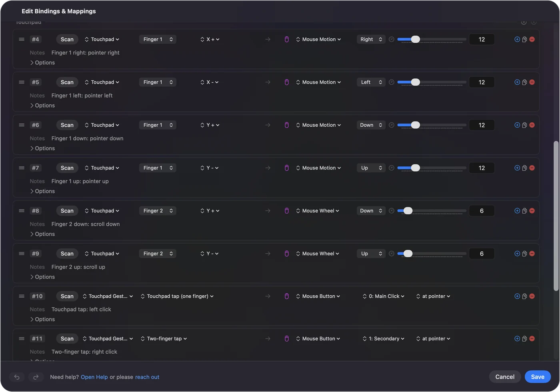Click the plus icon in row #8
Image resolution: width=560 pixels, height=392 pixels.
click(x=517, y=211)
